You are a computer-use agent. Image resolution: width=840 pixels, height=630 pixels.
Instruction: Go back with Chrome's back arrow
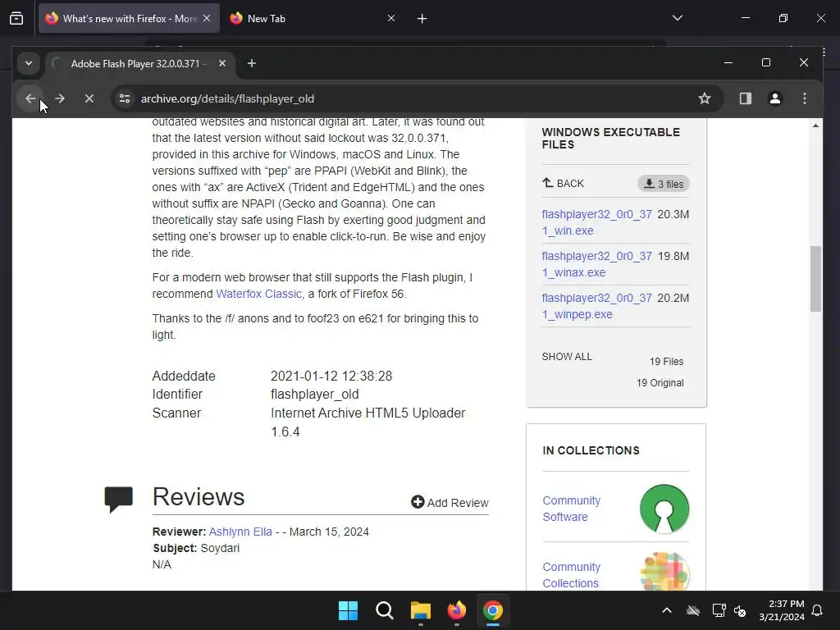(x=30, y=98)
